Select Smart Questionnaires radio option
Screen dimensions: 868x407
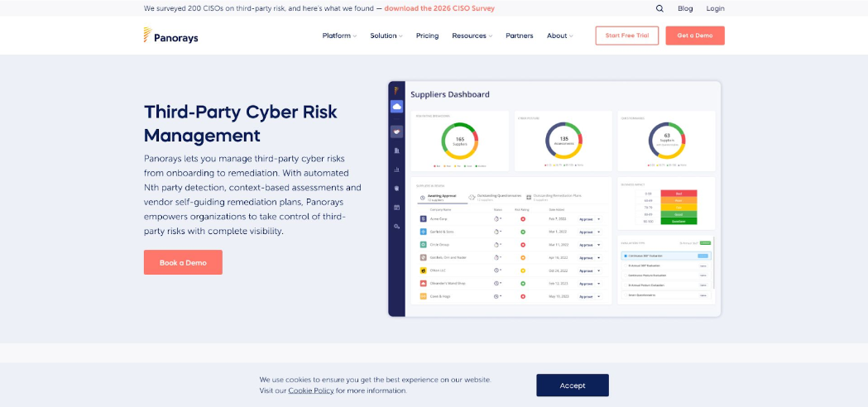pos(626,295)
